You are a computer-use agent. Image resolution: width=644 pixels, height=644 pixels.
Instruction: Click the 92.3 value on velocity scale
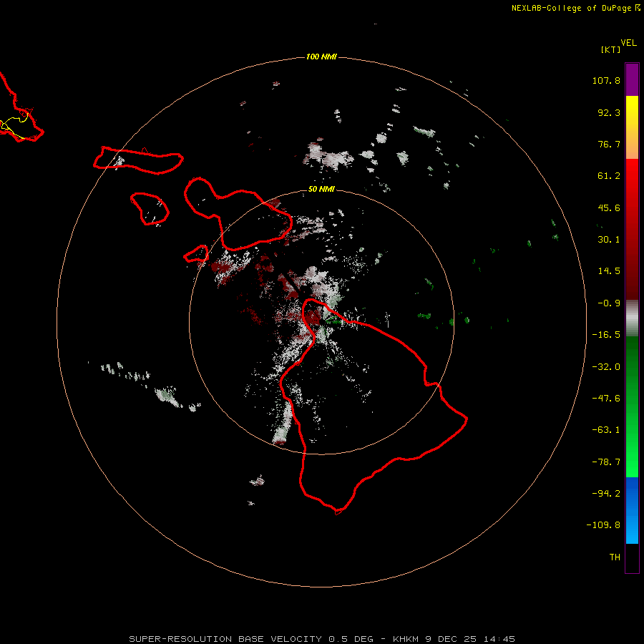coord(609,112)
